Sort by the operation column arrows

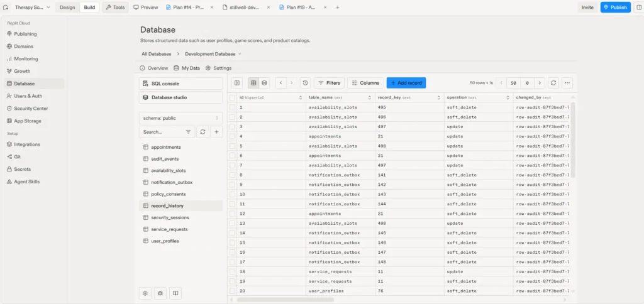(x=508, y=97)
